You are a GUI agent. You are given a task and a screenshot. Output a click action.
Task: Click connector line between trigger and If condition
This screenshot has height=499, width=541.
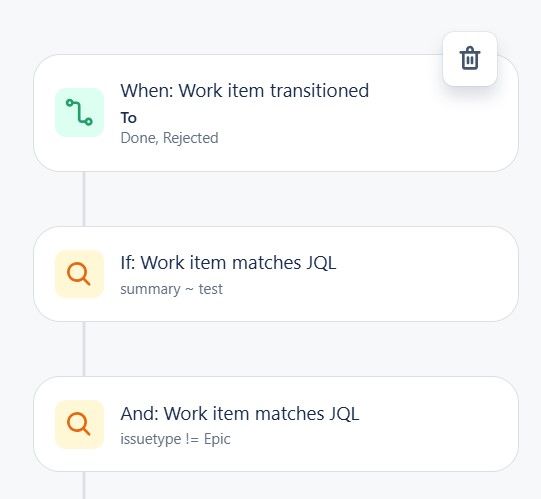(84, 199)
